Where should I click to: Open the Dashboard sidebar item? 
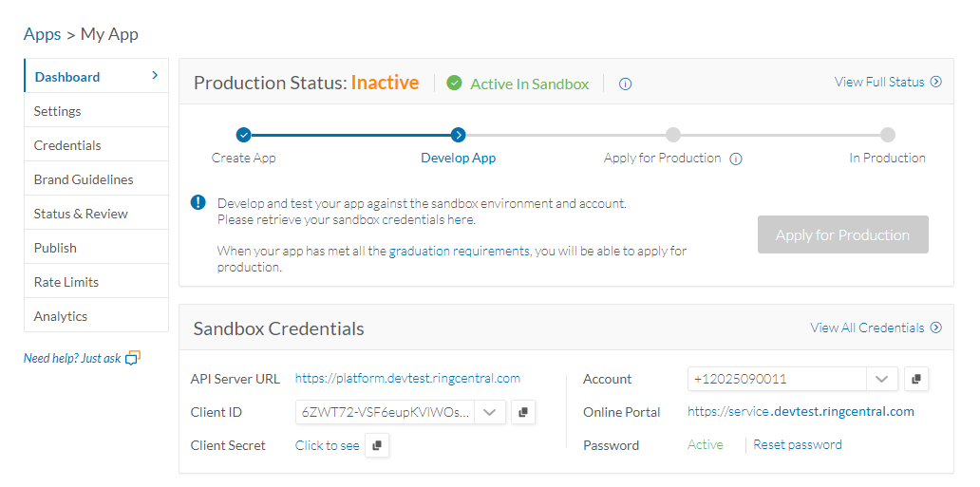click(x=96, y=77)
